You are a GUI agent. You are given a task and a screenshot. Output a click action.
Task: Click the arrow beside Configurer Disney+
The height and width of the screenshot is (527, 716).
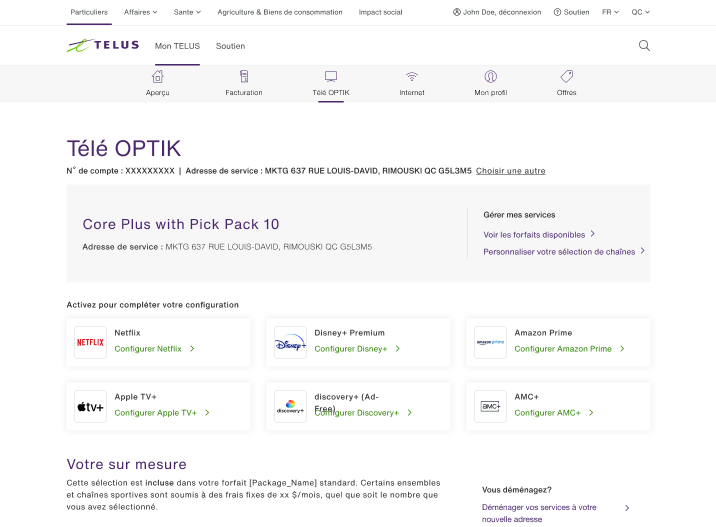(x=398, y=348)
